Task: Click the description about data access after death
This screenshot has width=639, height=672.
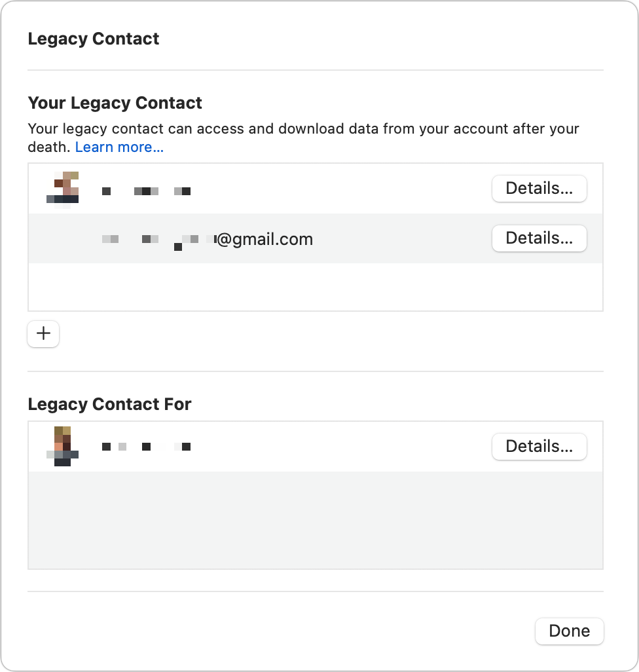Action: 303,138
